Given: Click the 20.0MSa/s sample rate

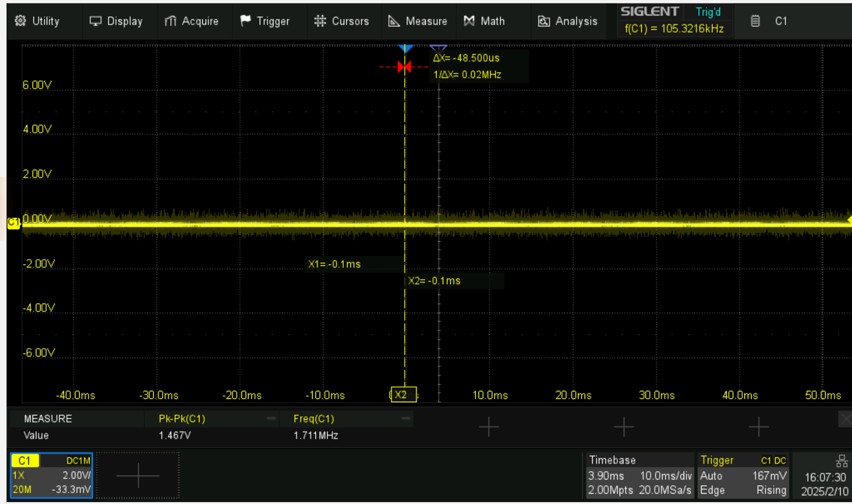Looking at the screenshot, I should point(665,490).
